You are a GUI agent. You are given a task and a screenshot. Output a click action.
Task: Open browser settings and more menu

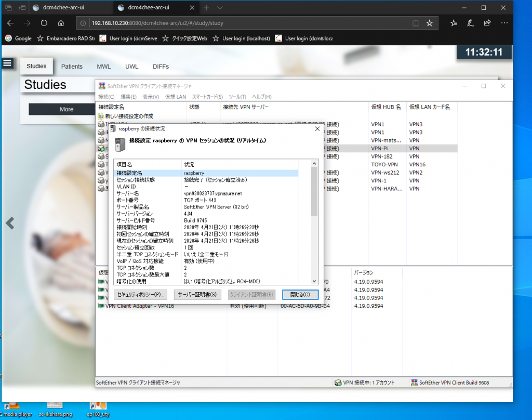[504, 23]
